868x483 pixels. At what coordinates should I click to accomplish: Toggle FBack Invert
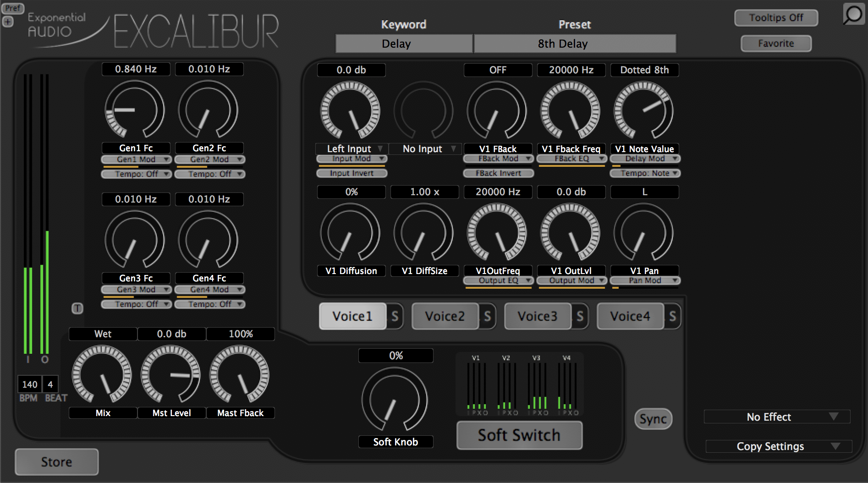(x=499, y=173)
